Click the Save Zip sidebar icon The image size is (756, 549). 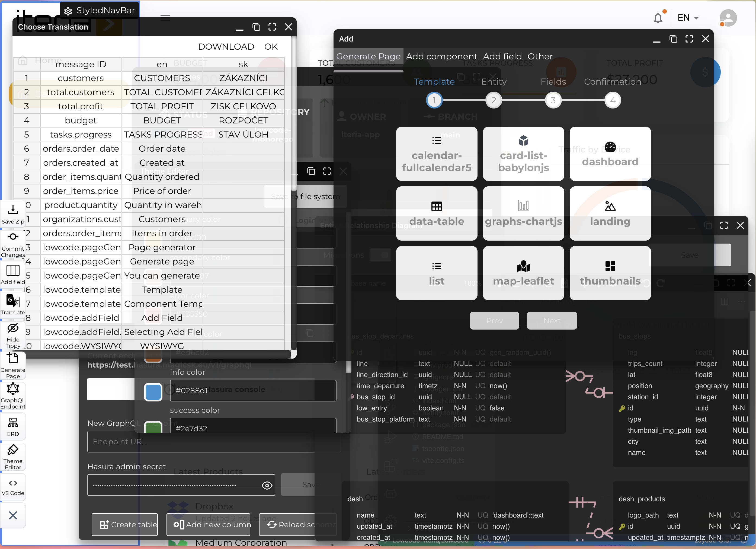click(13, 214)
